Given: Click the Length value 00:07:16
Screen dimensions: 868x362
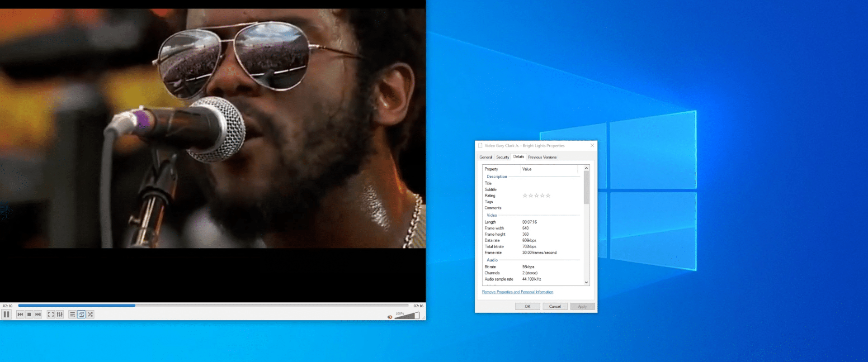Looking at the screenshot, I should (529, 222).
